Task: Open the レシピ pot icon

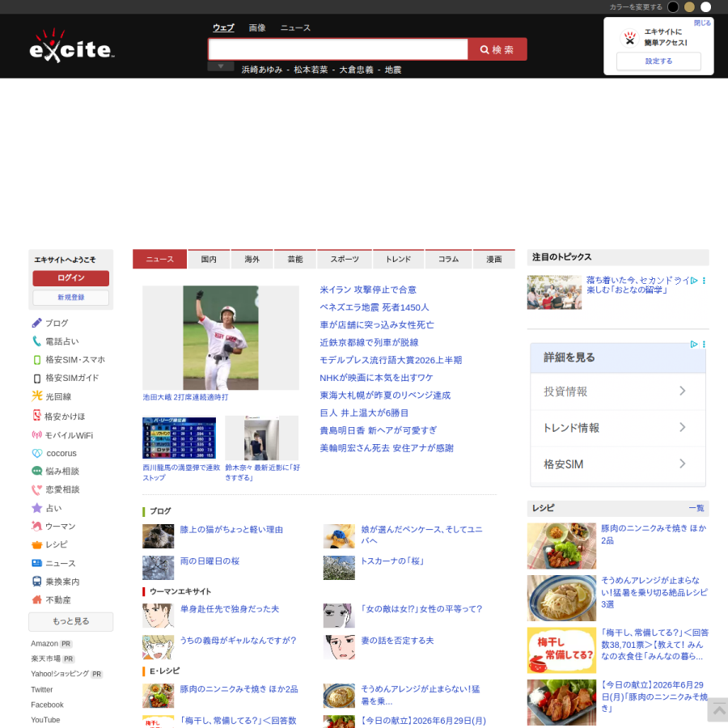Action: coord(36,544)
